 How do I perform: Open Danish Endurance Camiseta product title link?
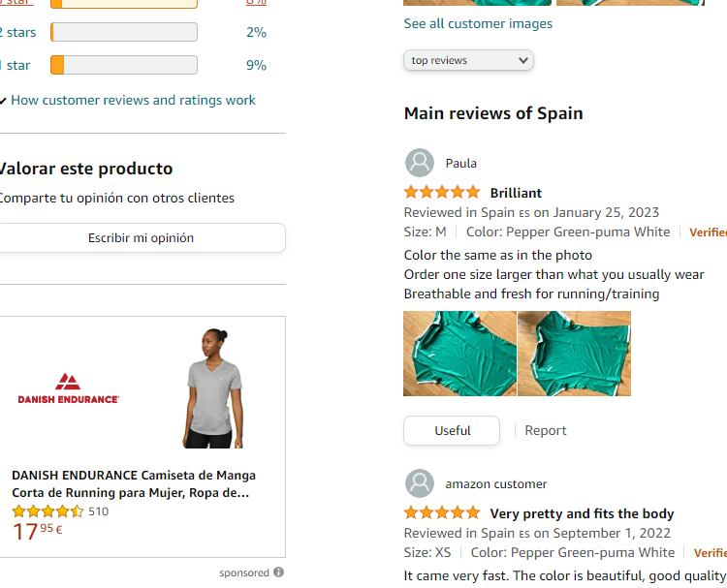point(134,483)
